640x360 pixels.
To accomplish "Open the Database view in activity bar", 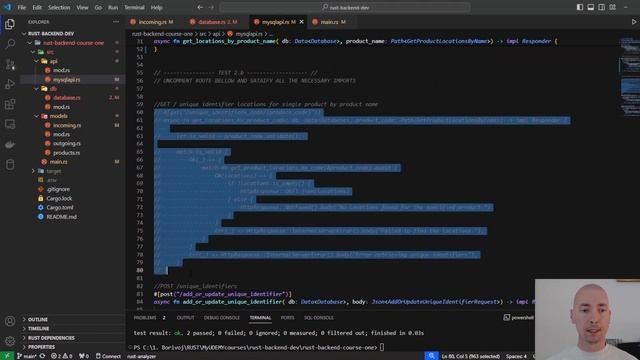I will click(10, 164).
